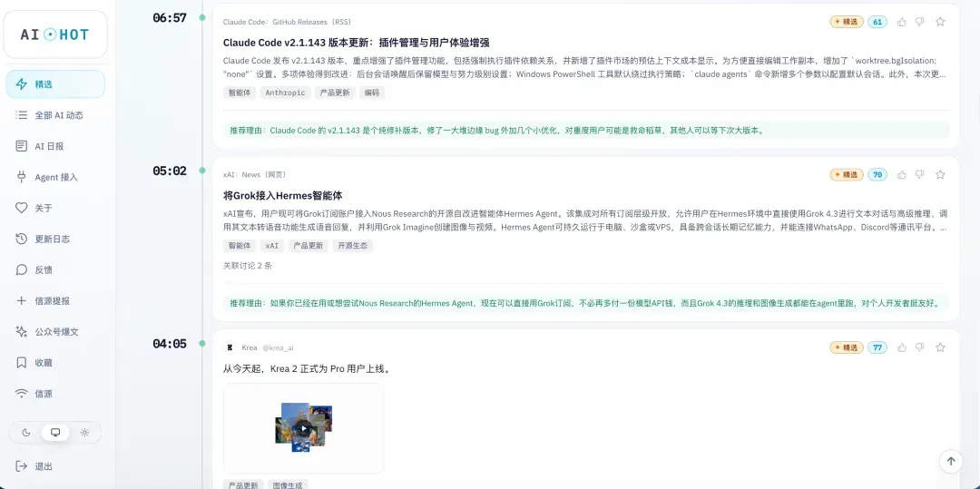Click the newspaper icon beside AI 日报
The image size is (980, 489).
22,146
